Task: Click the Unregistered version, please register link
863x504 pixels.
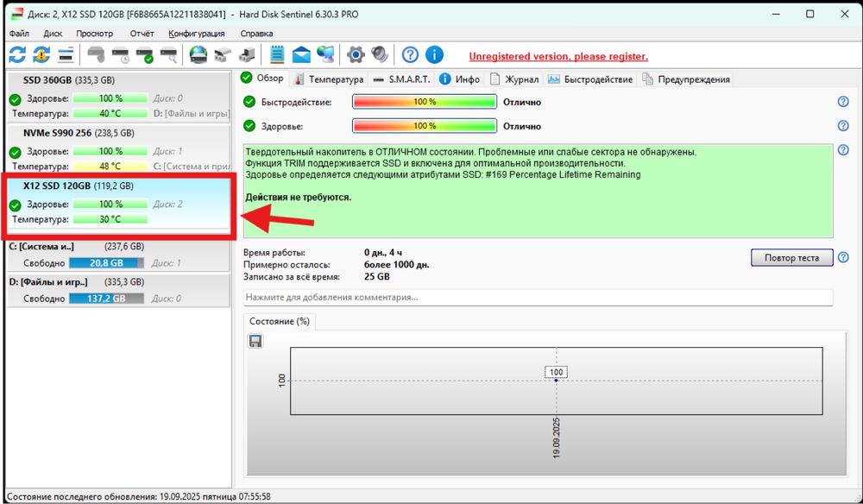Action: tap(558, 57)
